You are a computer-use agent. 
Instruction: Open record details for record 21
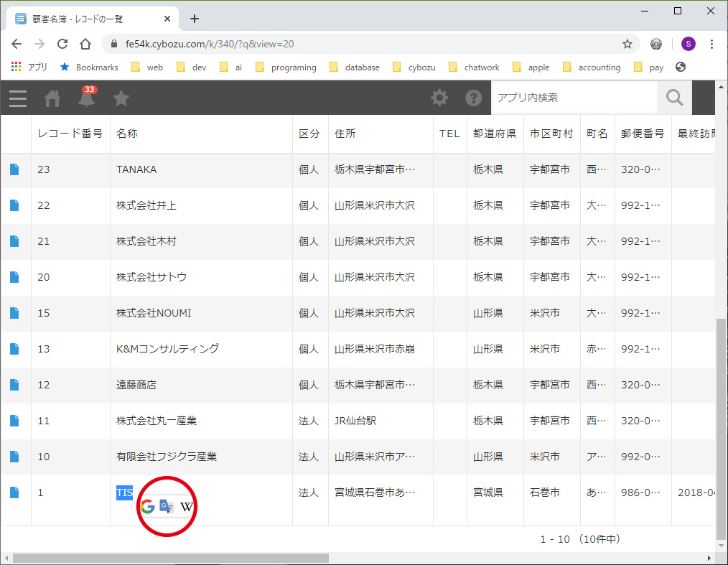(14, 241)
